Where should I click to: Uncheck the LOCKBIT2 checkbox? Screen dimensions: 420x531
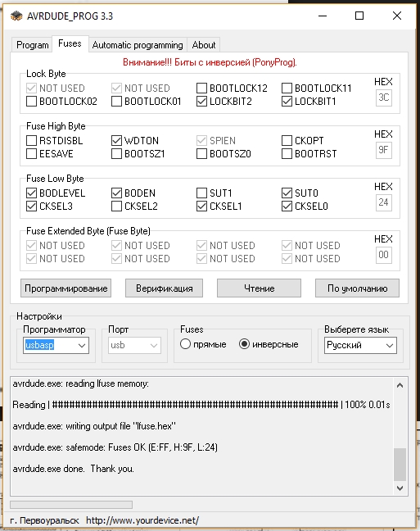tap(201, 102)
